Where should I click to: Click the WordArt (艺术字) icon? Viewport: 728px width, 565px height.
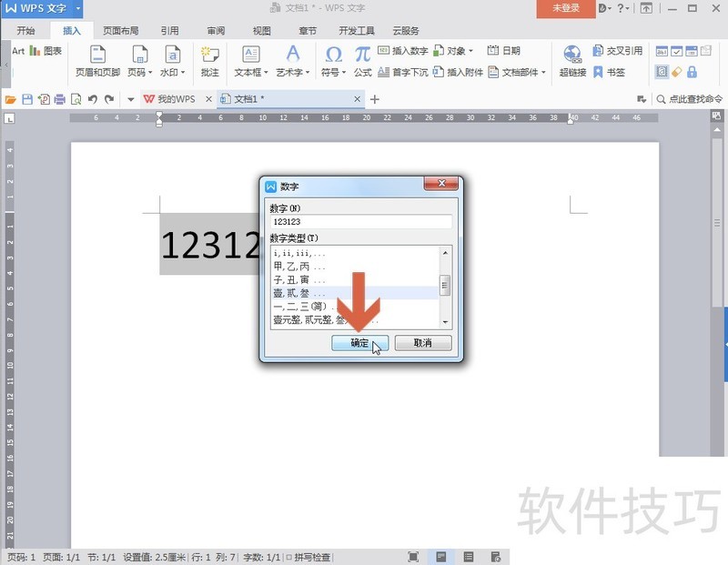click(293, 55)
